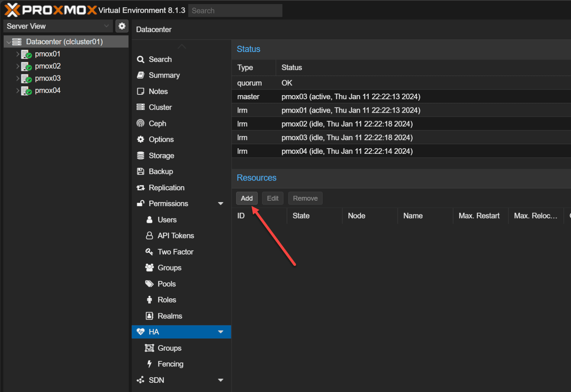This screenshot has width=571, height=392.
Task: Click inside the Search input field
Action: [235, 10]
